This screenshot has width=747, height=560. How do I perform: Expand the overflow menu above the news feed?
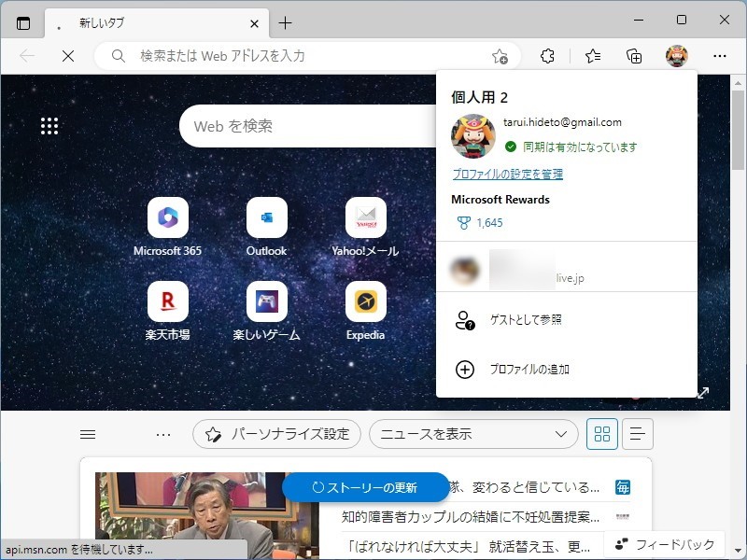163,433
